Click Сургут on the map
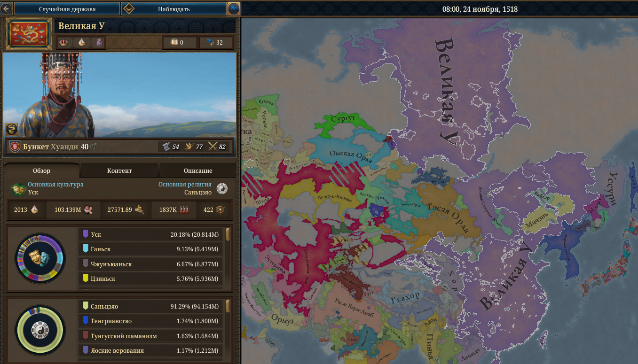Image resolution: width=638 pixels, height=364 pixels. pyautogui.click(x=343, y=119)
